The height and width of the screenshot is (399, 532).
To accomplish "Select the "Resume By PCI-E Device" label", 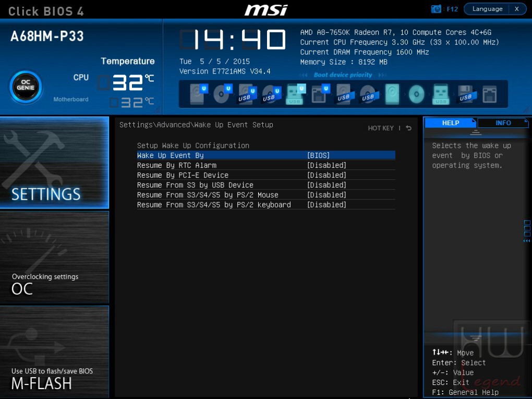I will point(183,175).
